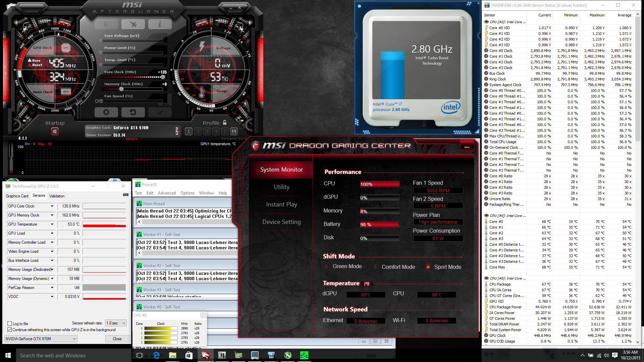
Task: Open NVIDIA GeForce GTX 970M GPU selector
Action: 41,339
